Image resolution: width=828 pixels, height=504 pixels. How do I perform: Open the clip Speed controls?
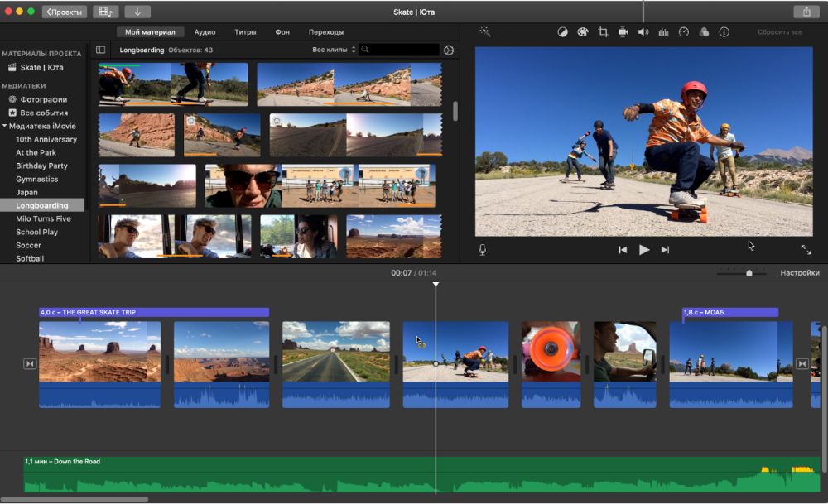(684, 31)
